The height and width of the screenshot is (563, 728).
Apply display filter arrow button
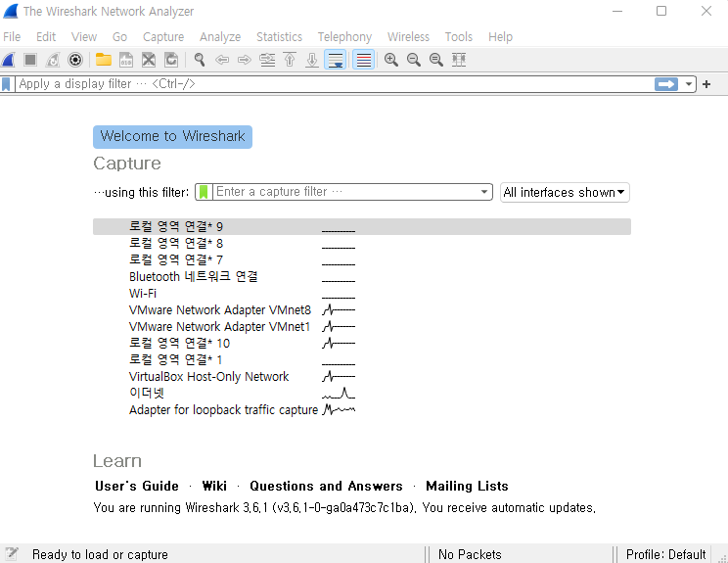point(666,84)
